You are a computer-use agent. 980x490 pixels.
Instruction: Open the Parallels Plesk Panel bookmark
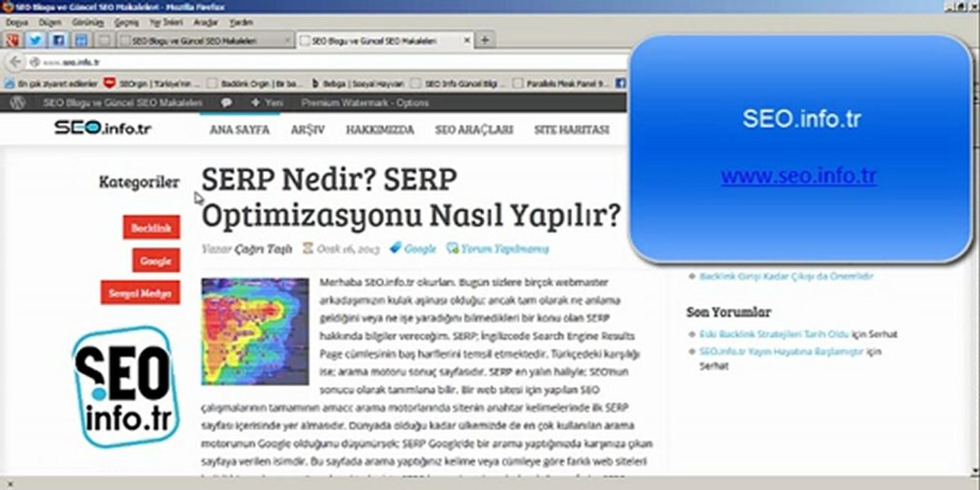click(x=561, y=84)
